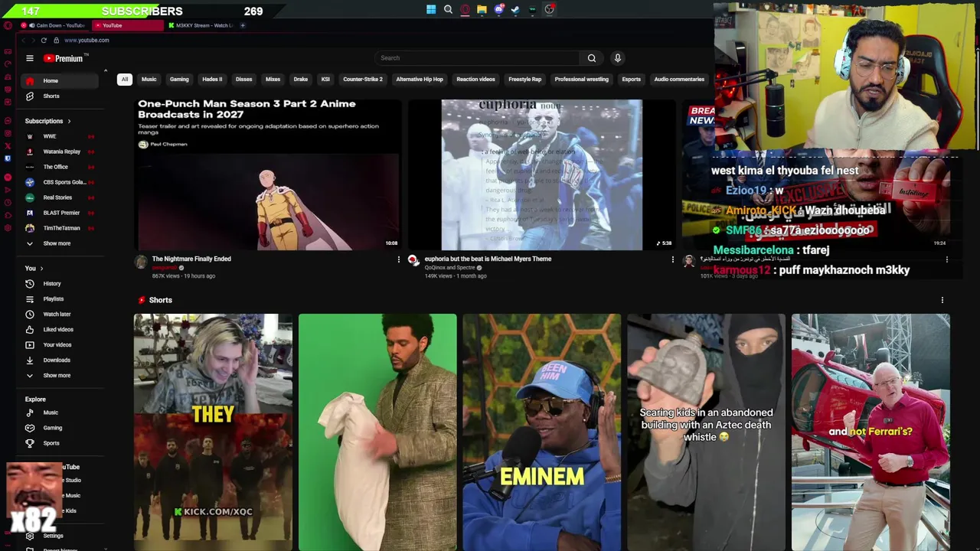
Task: Open Liked videos in the sidebar
Action: point(58,330)
